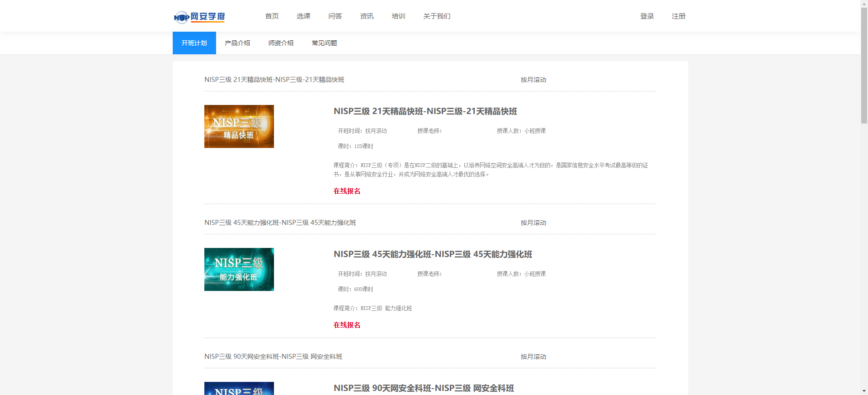Open the 首页 nav item

272,16
